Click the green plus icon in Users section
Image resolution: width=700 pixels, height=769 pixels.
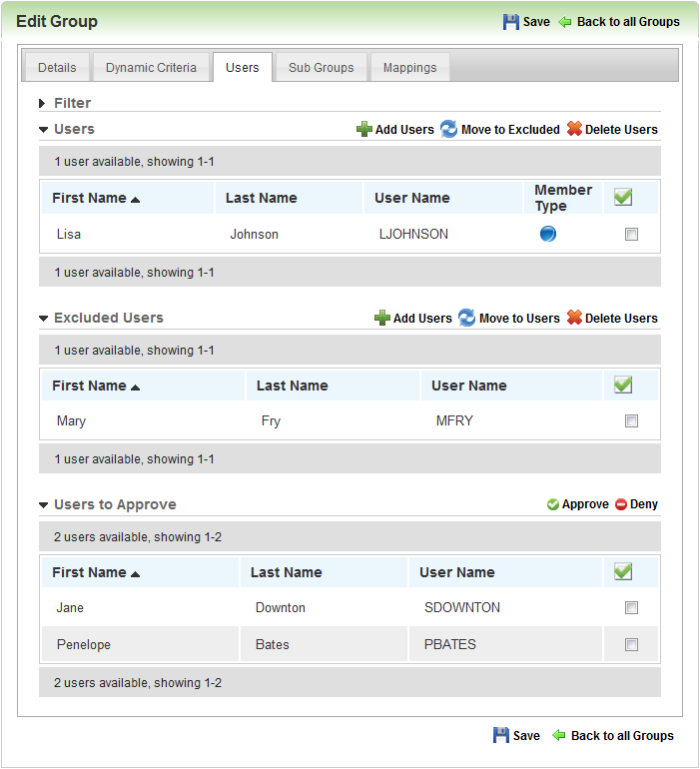click(x=364, y=129)
